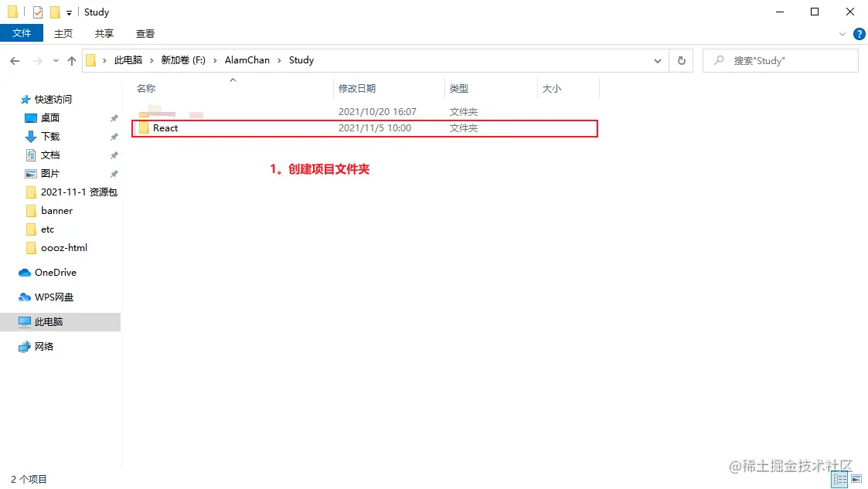
Task: Click the search magnifier icon
Action: pos(719,60)
